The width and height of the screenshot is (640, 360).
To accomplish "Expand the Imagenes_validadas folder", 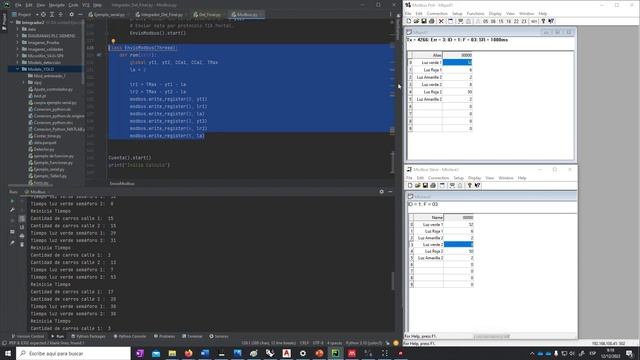I will pos(18,49).
